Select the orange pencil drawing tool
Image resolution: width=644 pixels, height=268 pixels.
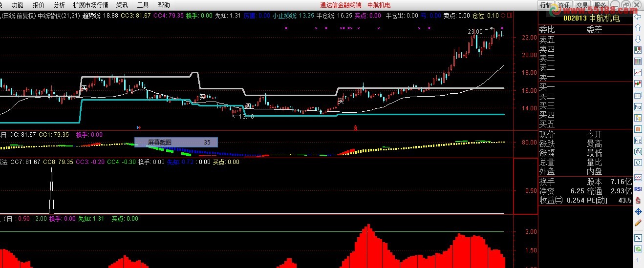pyautogui.click(x=638, y=223)
